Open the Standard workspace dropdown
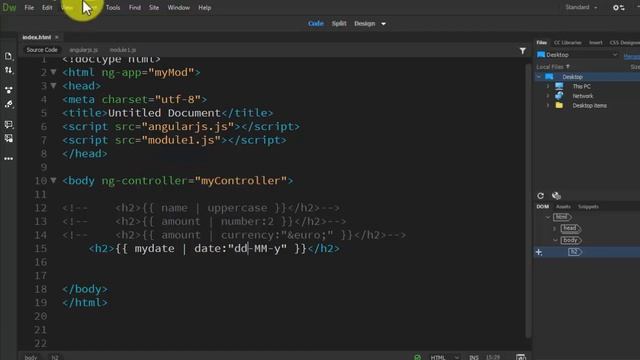The image size is (640, 360). [x=581, y=7]
